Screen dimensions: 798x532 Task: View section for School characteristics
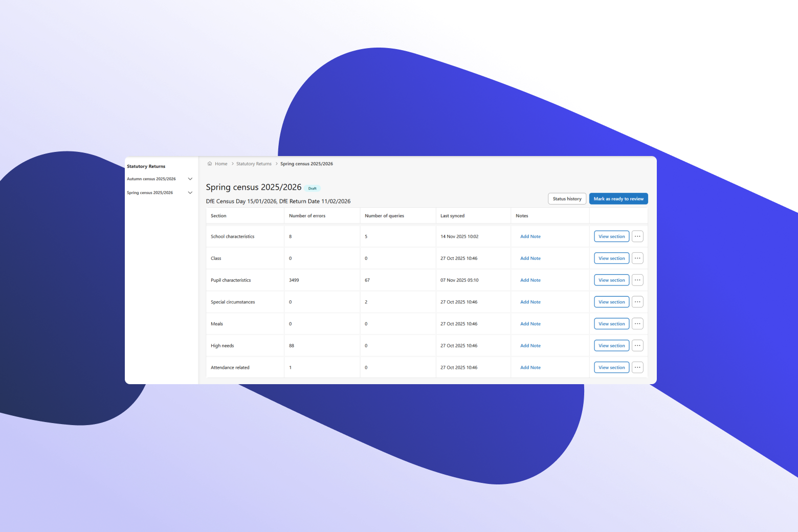[x=611, y=236]
